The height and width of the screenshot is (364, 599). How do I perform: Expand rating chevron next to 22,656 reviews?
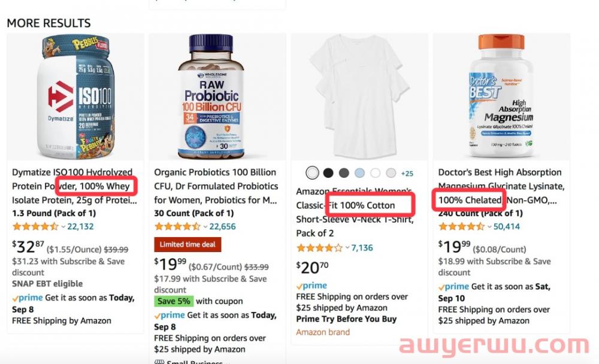click(x=205, y=226)
